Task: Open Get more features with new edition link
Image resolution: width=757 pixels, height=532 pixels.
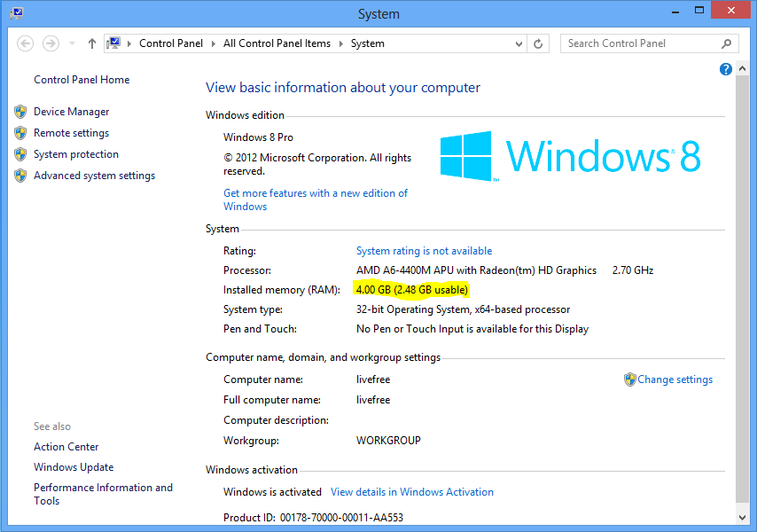Action: 316,199
